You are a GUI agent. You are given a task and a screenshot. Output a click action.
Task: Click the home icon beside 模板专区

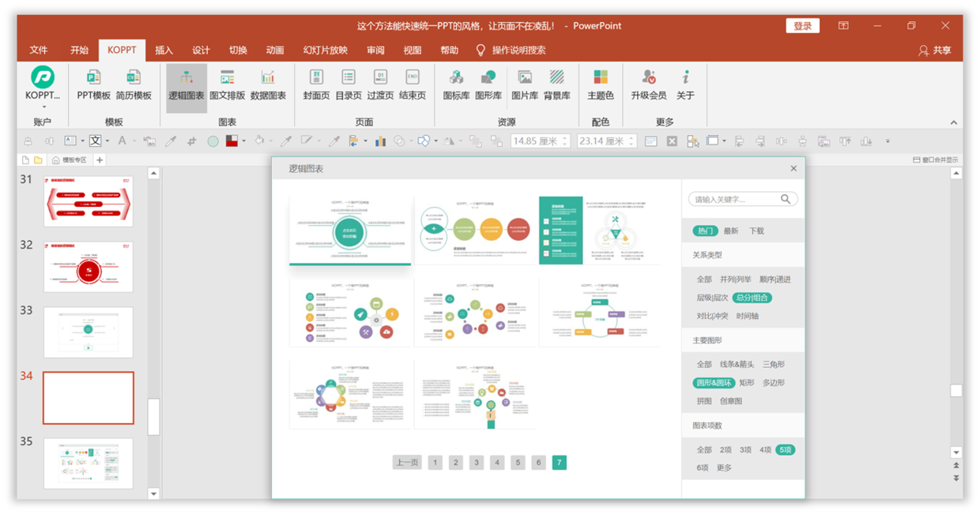point(55,159)
